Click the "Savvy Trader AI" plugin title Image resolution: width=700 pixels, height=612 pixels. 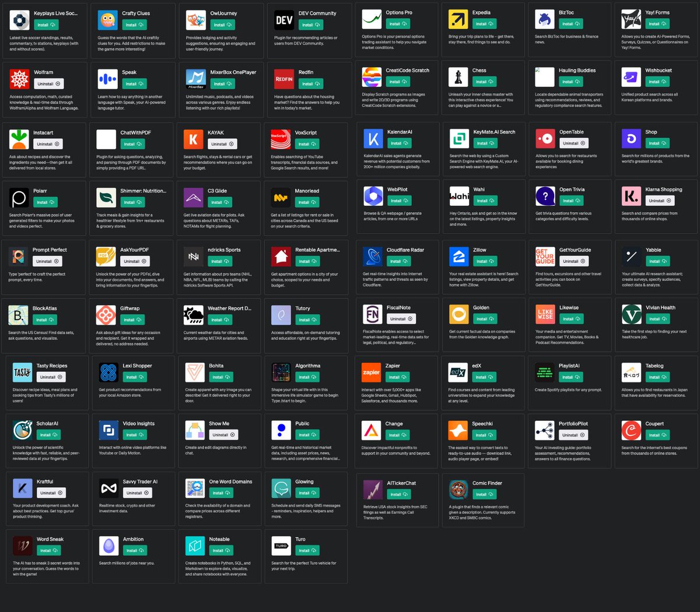[x=140, y=482]
